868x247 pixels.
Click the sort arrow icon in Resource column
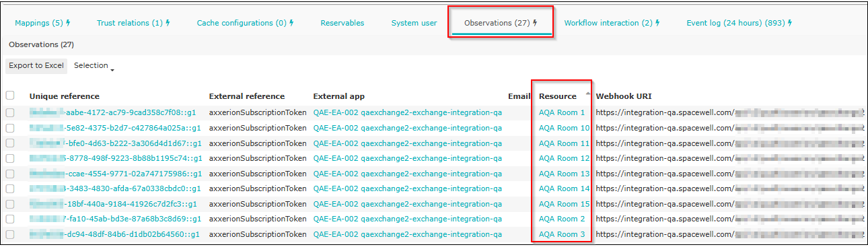[x=588, y=94]
